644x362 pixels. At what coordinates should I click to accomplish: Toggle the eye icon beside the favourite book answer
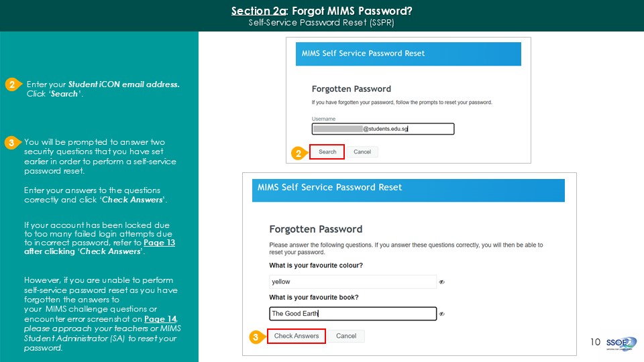click(x=441, y=313)
